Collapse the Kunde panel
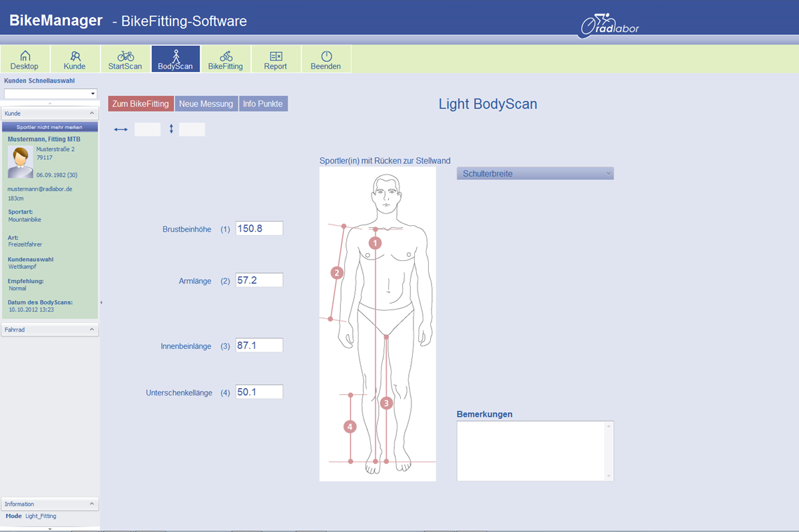 (91, 114)
